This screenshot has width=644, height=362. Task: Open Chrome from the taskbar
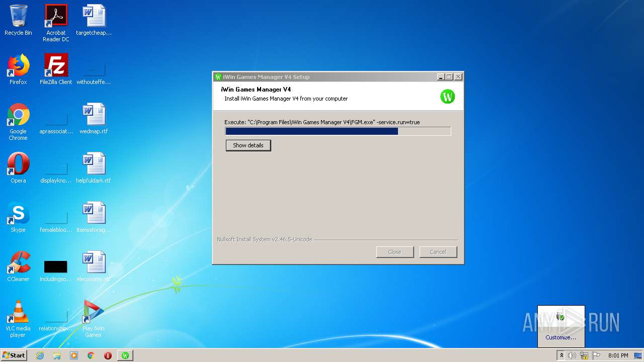pyautogui.click(x=91, y=355)
